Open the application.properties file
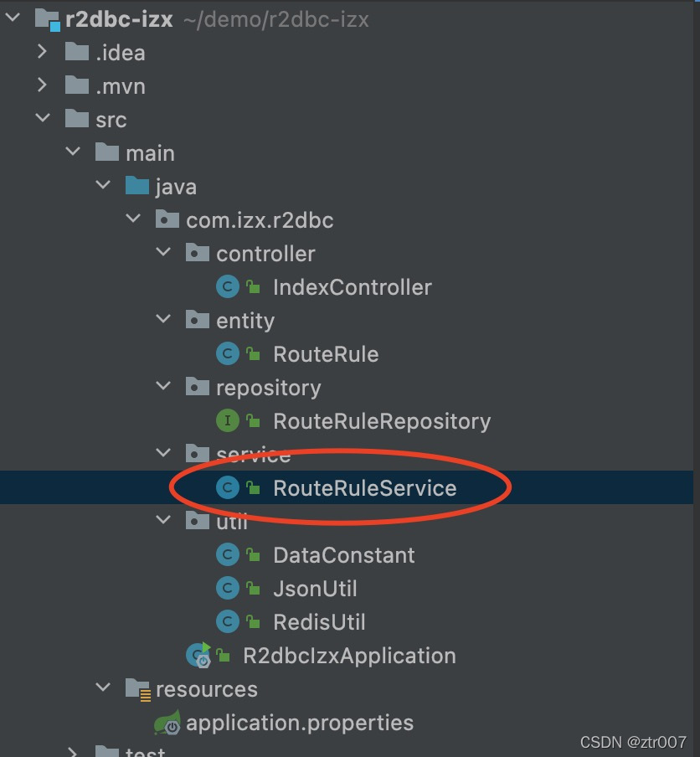 click(x=300, y=724)
